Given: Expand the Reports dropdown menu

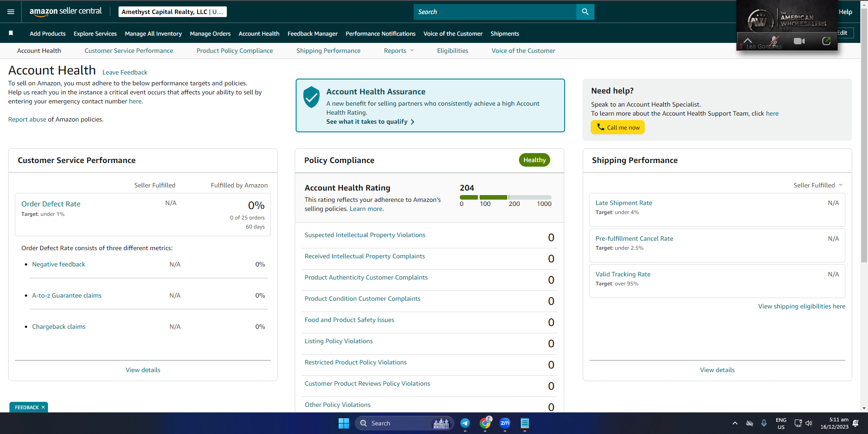Looking at the screenshot, I should tap(399, 51).
